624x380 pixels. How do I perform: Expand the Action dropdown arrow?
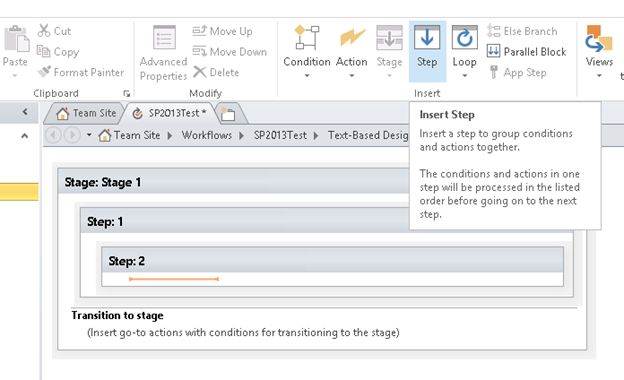click(352, 76)
